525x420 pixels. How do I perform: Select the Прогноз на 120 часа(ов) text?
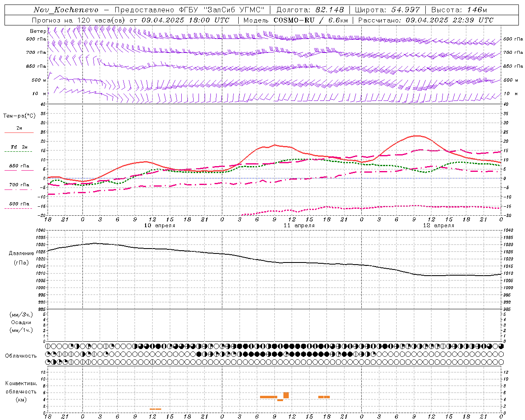(x=80, y=20)
